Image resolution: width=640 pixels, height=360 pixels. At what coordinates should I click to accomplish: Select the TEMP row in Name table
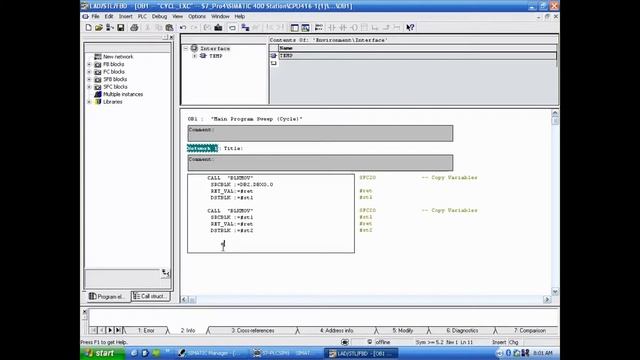coord(417,56)
